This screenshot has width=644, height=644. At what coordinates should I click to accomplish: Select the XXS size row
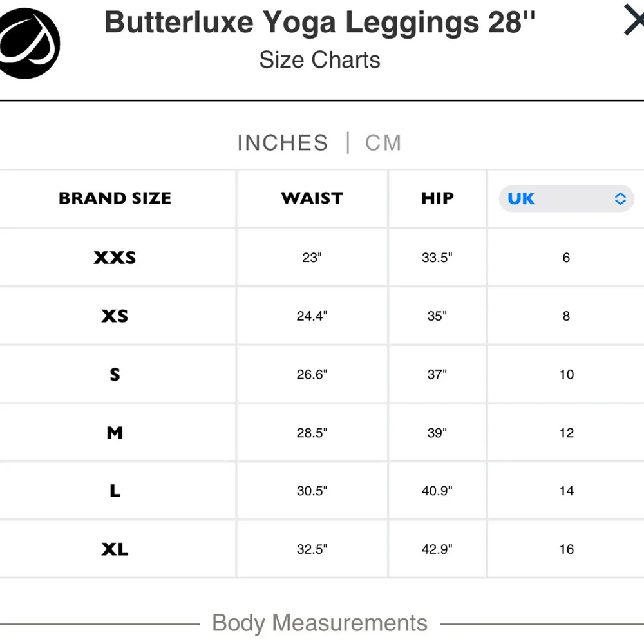(115, 257)
